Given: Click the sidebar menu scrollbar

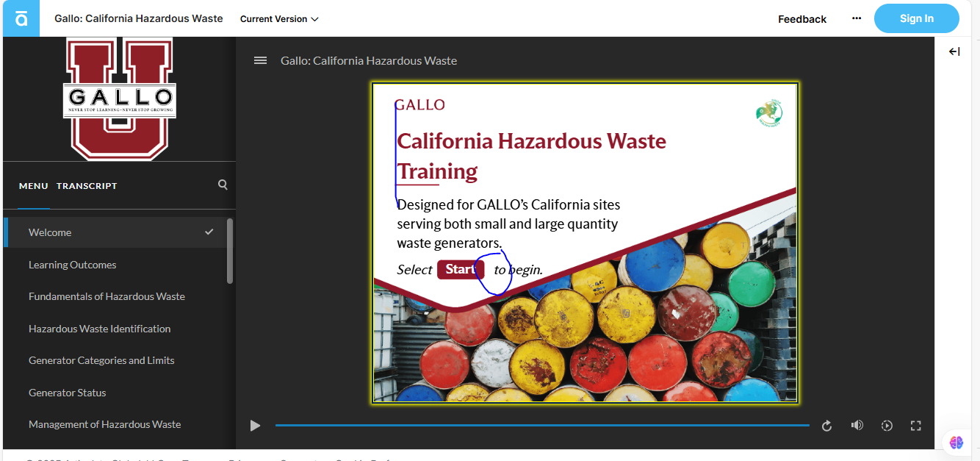Looking at the screenshot, I should 230,251.
